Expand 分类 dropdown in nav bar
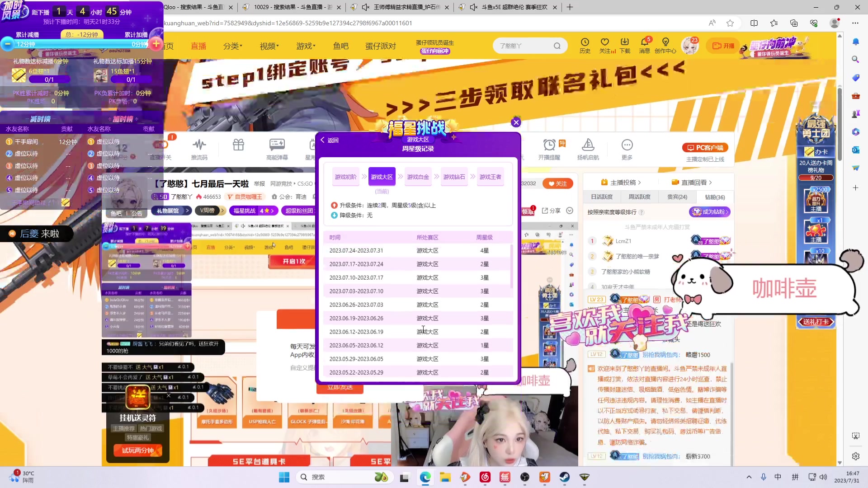868x488 pixels. coord(232,46)
